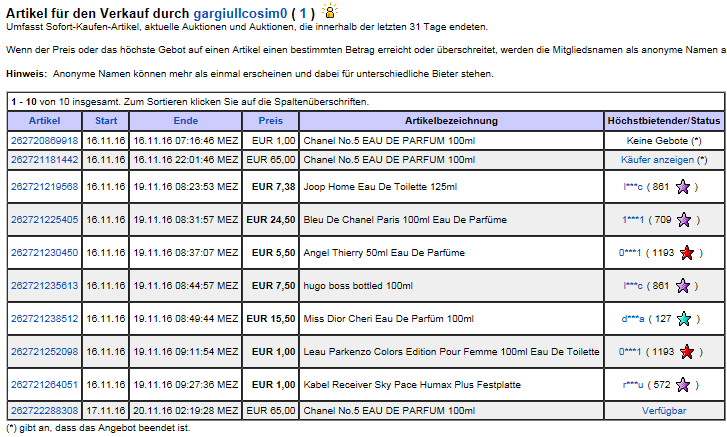This screenshot has width=727, height=437.
Task: Click Artikelbezeichnung column header
Action: pos(451,121)
